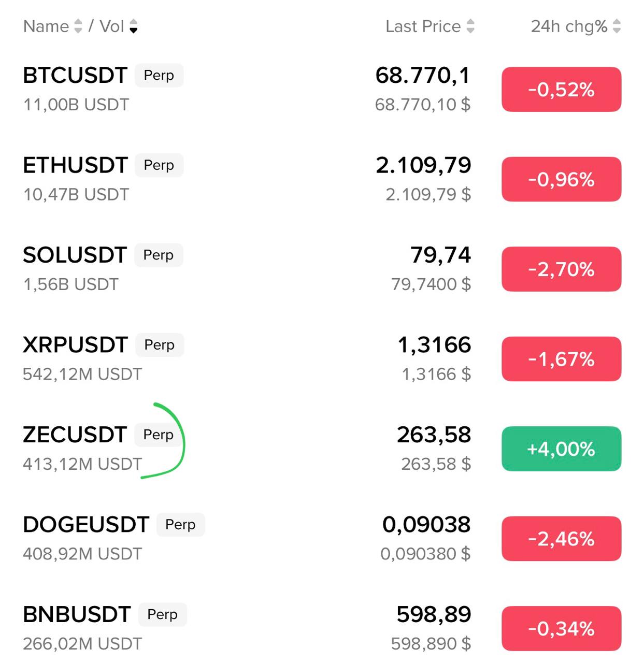644x663 pixels.
Task: Toggle SOLUSDT -2,70% change badge
Action: pyautogui.click(x=561, y=269)
